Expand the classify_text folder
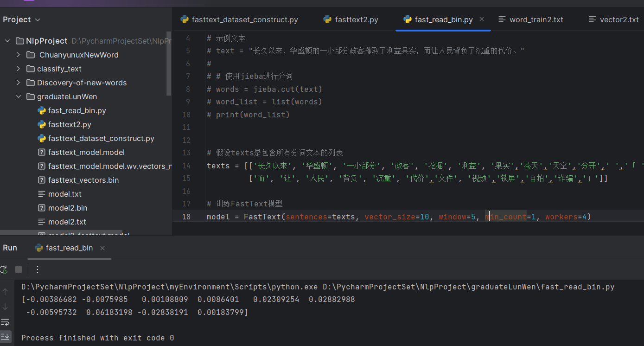This screenshot has width=644, height=346. coord(18,69)
